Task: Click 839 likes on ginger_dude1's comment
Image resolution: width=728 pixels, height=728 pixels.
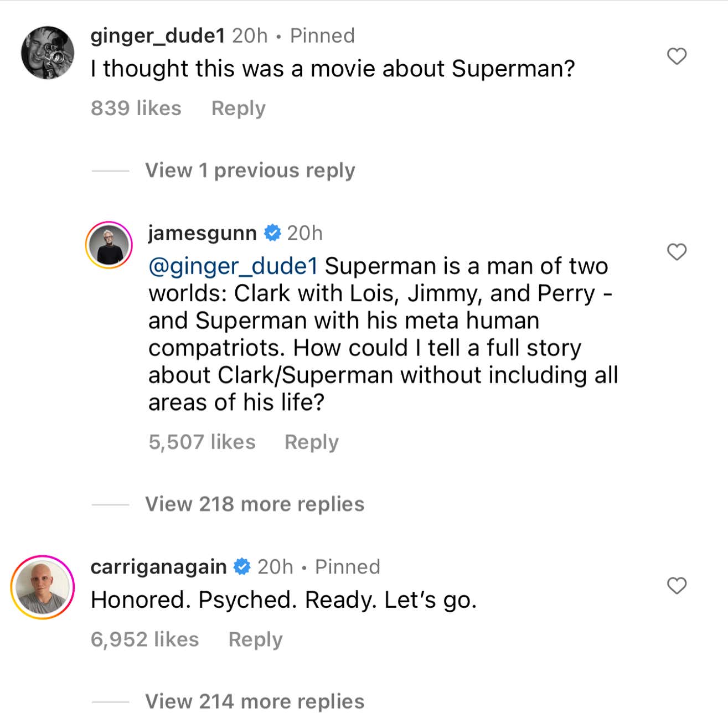Action: coord(136,109)
